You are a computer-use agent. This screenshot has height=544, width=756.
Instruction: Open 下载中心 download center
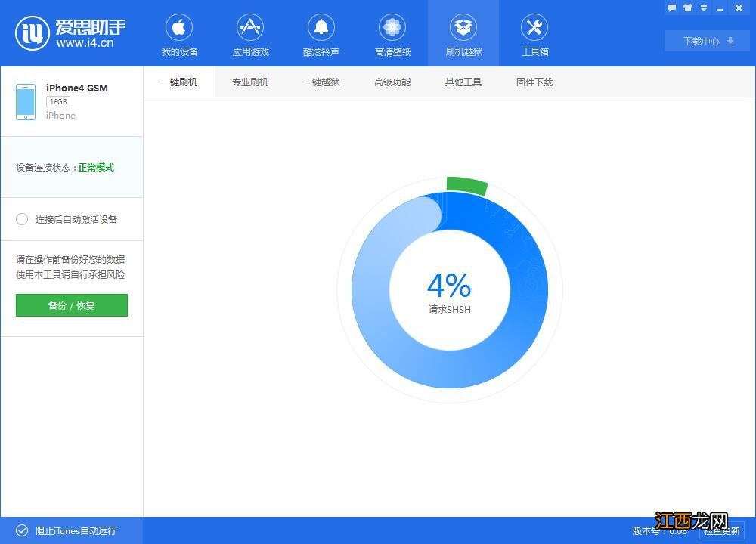[x=707, y=42]
